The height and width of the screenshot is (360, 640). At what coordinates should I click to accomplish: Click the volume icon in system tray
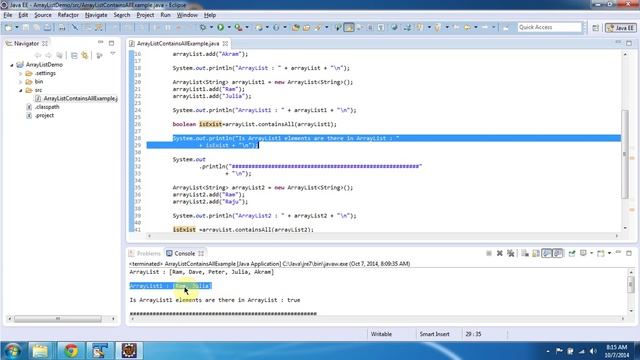click(x=593, y=351)
